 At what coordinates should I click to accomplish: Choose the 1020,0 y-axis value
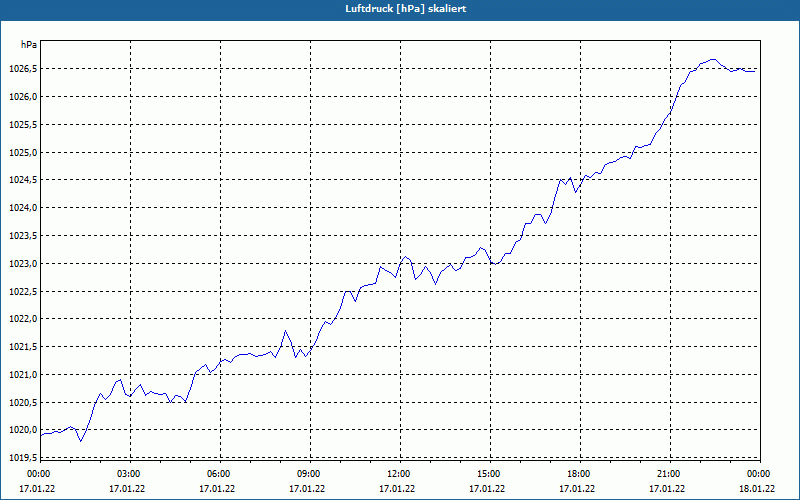23,430
